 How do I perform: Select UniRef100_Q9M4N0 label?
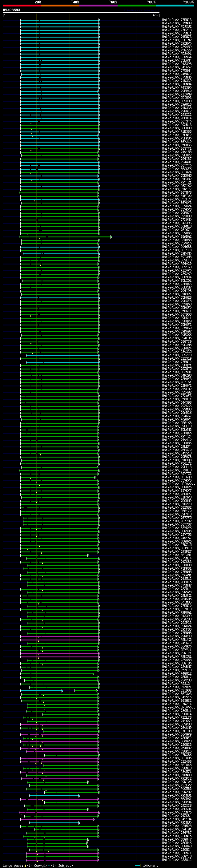(177, 253)
